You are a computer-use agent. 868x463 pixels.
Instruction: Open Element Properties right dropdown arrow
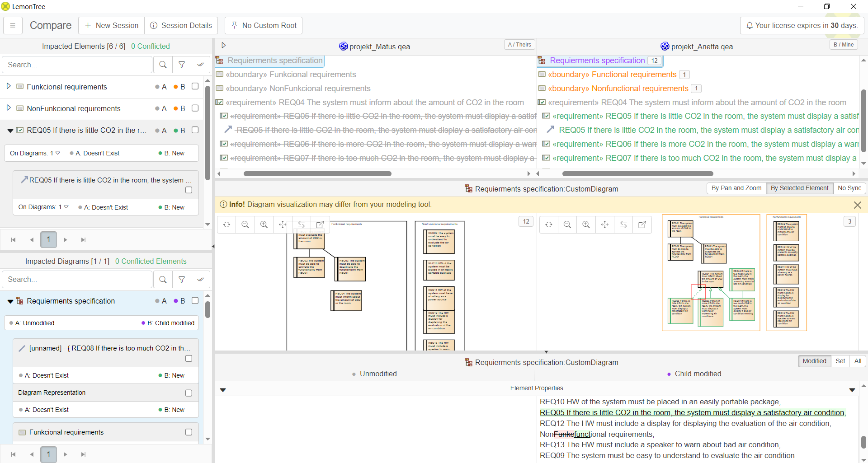(x=852, y=390)
